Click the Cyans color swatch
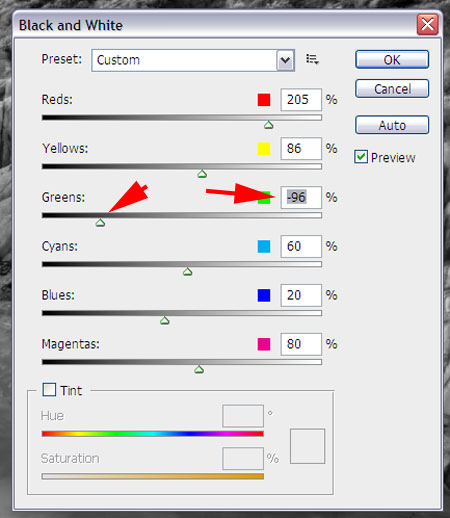The width and height of the screenshot is (450, 518). tap(264, 247)
